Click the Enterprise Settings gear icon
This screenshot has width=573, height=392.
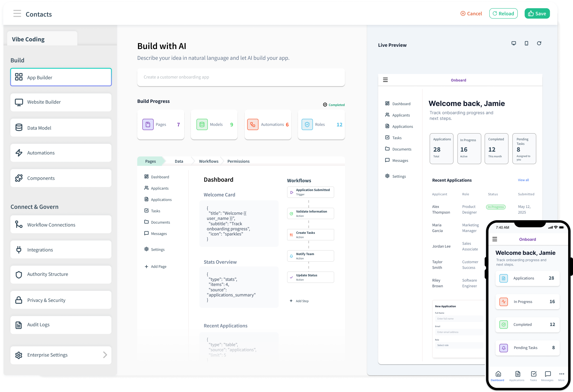click(19, 355)
